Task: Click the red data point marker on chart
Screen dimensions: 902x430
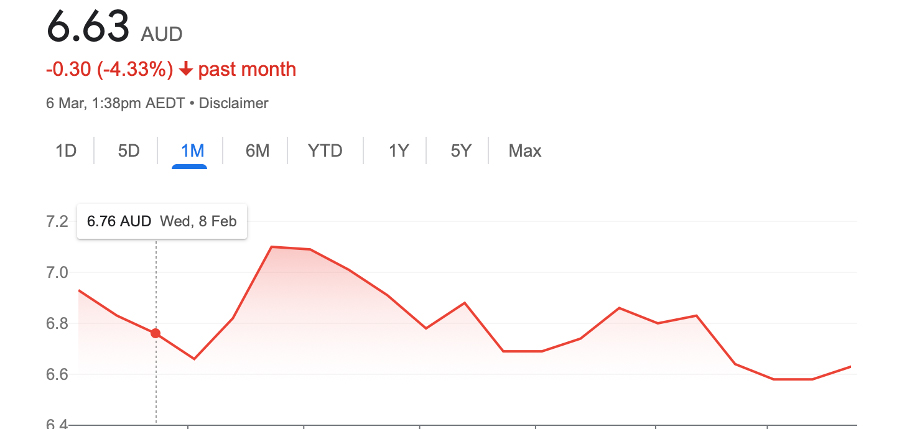Action: coord(156,333)
